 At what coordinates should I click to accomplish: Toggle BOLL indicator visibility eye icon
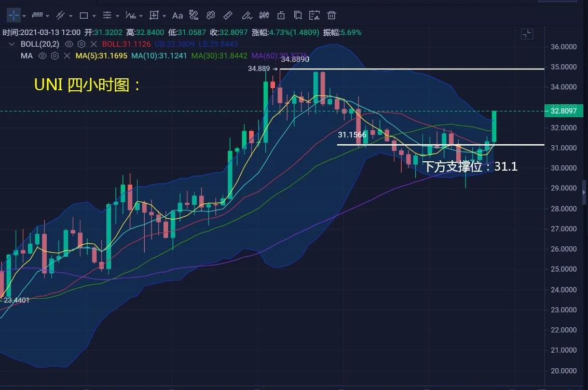click(x=69, y=44)
